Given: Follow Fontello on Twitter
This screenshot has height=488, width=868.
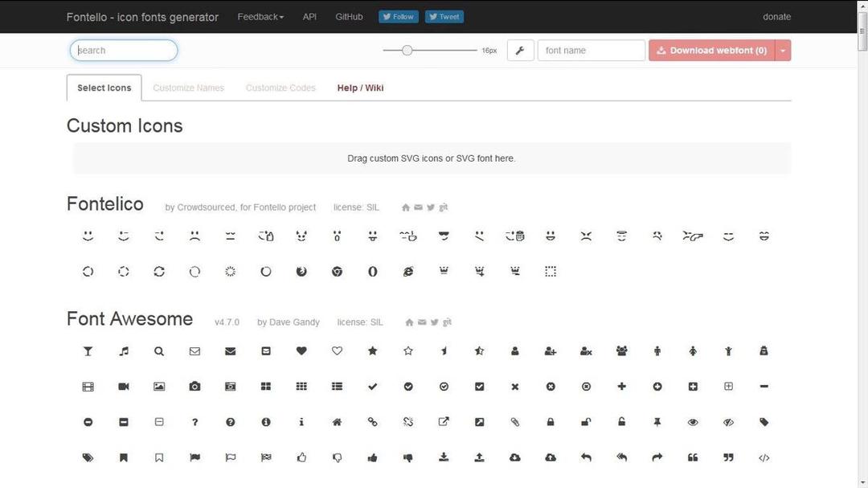Looking at the screenshot, I should (x=399, y=17).
